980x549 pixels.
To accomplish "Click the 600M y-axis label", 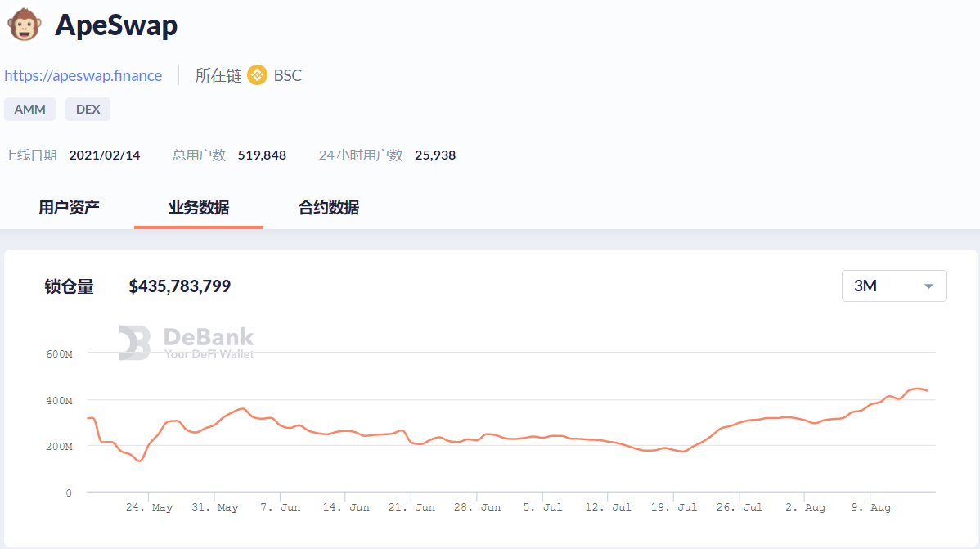I will click(60, 354).
